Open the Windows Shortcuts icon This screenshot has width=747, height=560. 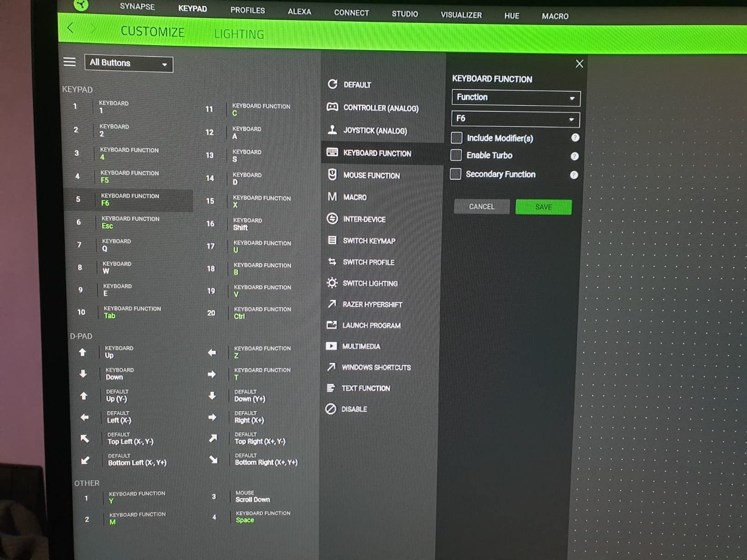pyautogui.click(x=331, y=367)
